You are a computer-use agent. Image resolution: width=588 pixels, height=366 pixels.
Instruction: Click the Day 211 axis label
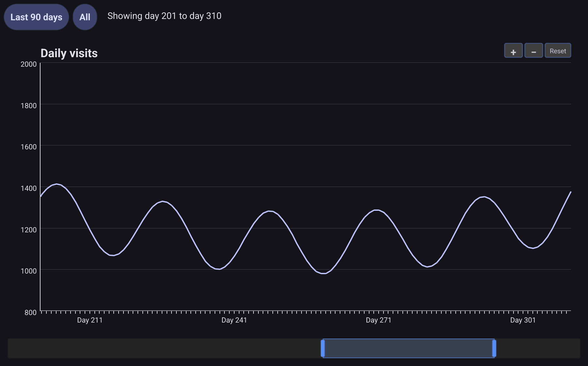pos(90,320)
